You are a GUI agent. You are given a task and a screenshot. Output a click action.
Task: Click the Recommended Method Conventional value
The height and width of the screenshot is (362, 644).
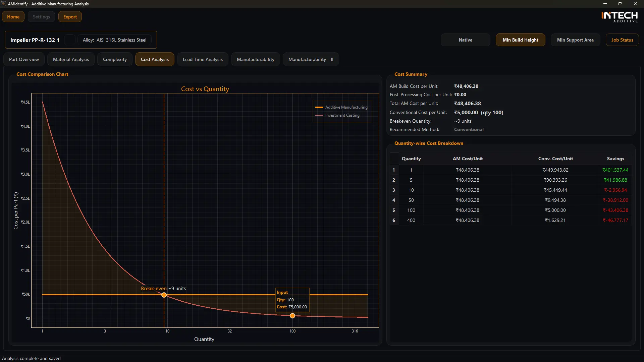[469, 129]
